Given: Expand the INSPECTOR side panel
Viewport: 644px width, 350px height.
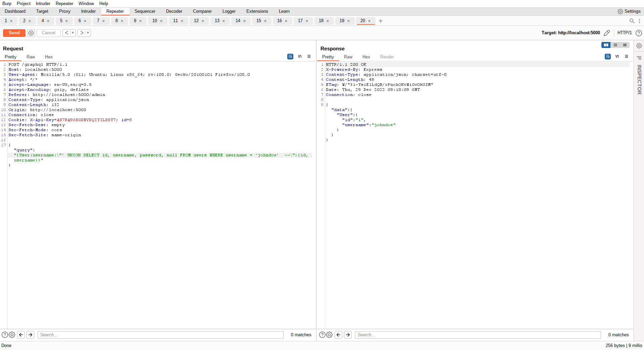Looking at the screenshot, I should [639, 80].
